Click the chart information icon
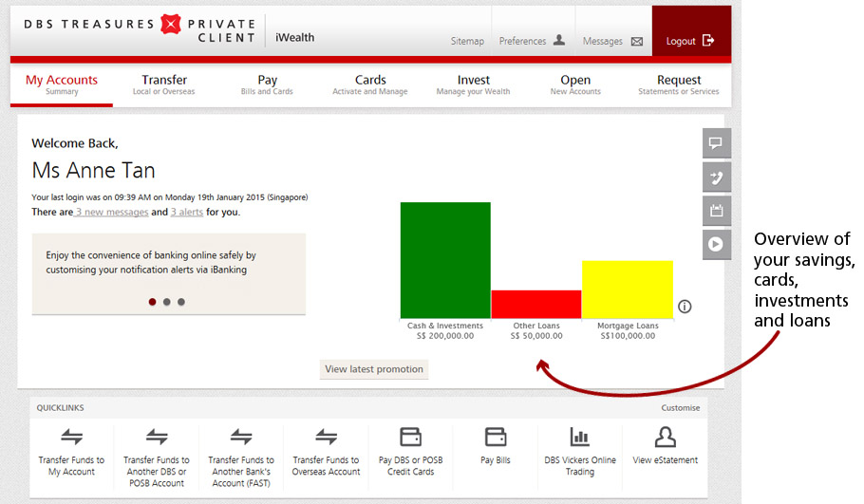The width and height of the screenshot is (864, 504). point(685,307)
